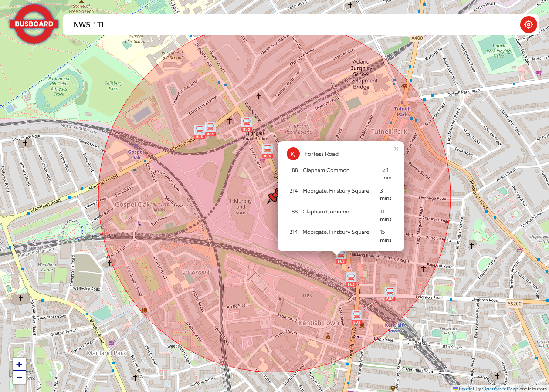Viewport: 549px width, 392px height.
Task: Close the Fortess Road departures popup
Action: click(396, 149)
